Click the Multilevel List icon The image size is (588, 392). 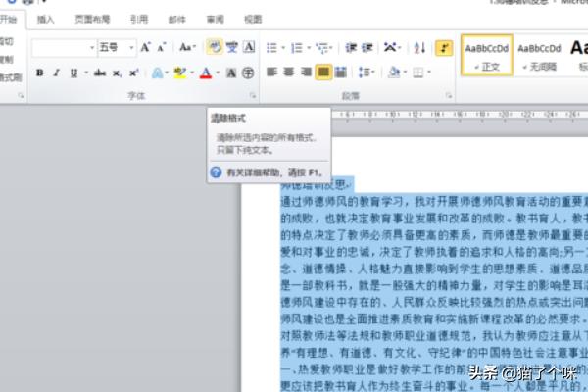321,48
